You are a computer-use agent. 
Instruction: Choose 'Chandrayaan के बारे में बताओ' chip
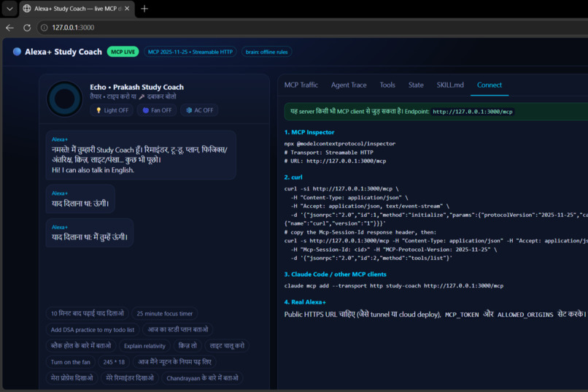click(203, 378)
